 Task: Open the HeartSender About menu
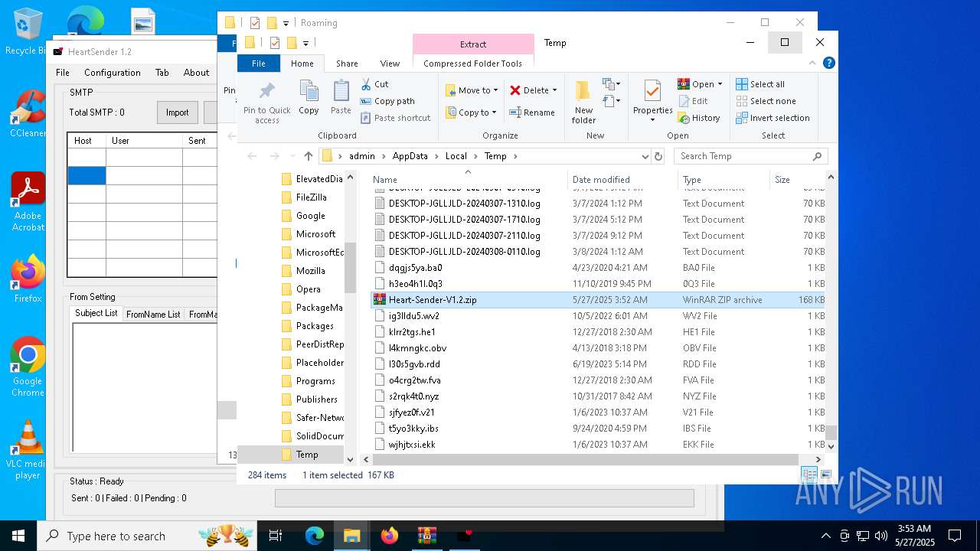196,73
